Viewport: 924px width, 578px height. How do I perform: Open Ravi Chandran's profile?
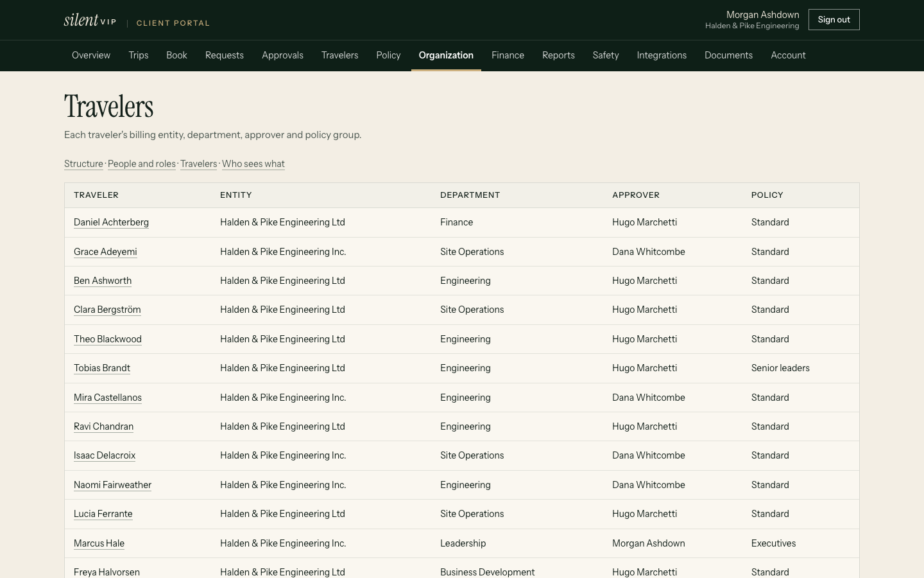coord(103,426)
